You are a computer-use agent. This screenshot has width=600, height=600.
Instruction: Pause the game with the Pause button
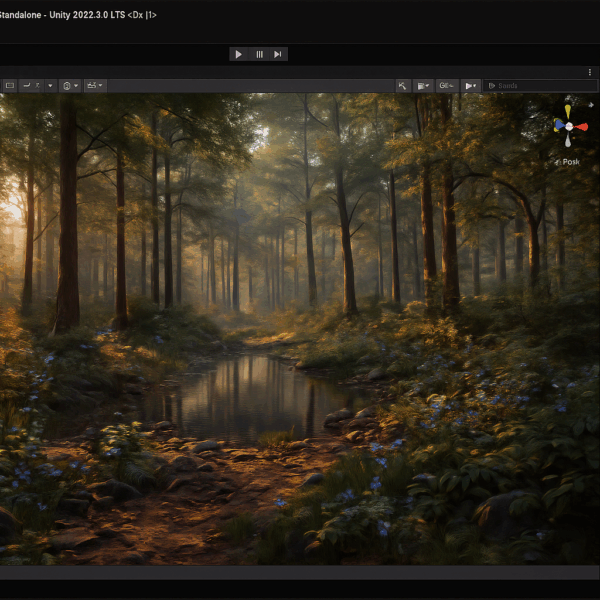259,54
